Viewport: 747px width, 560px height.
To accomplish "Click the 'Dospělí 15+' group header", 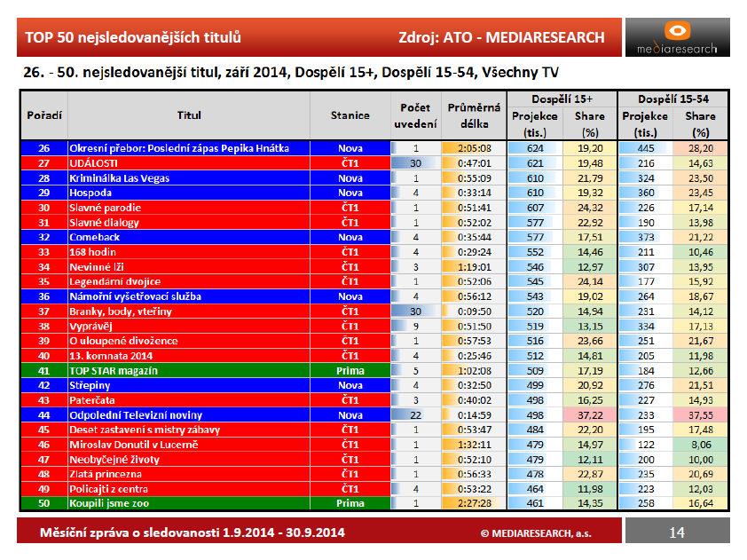I will (562, 99).
